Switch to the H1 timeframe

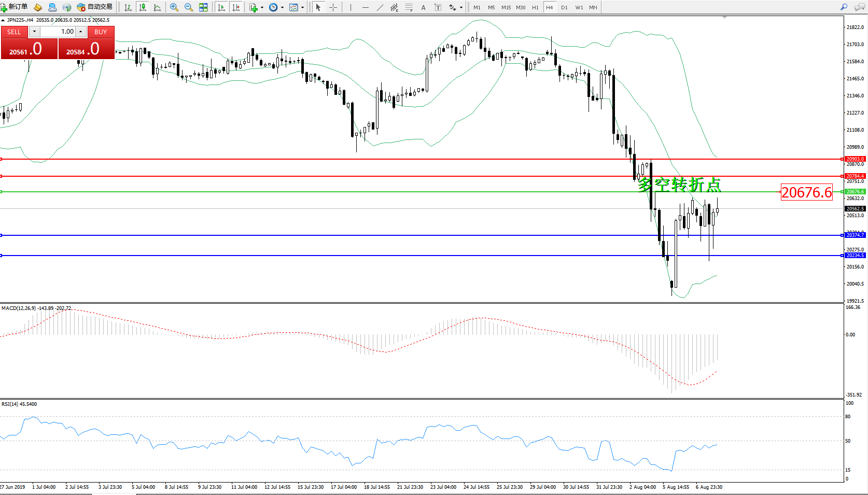click(535, 7)
